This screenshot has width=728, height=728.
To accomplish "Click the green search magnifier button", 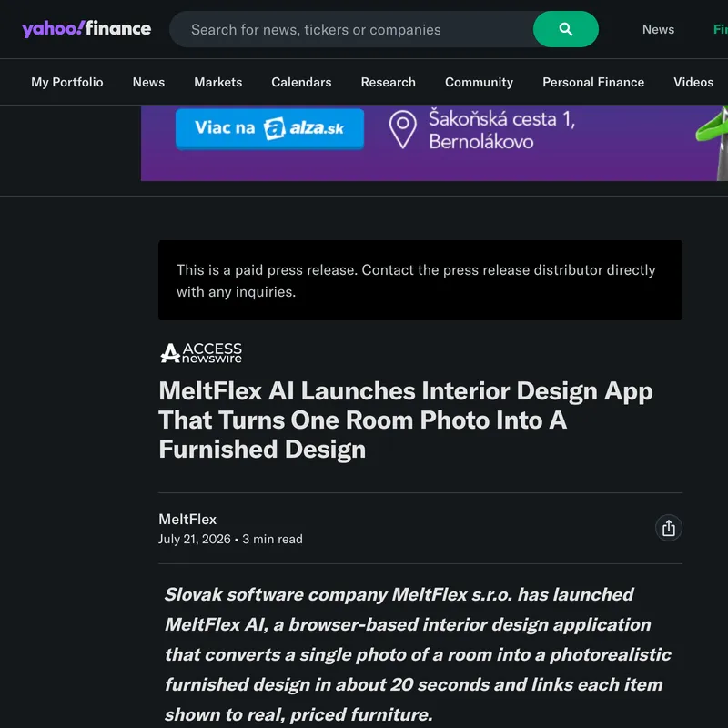I will pyautogui.click(x=565, y=29).
